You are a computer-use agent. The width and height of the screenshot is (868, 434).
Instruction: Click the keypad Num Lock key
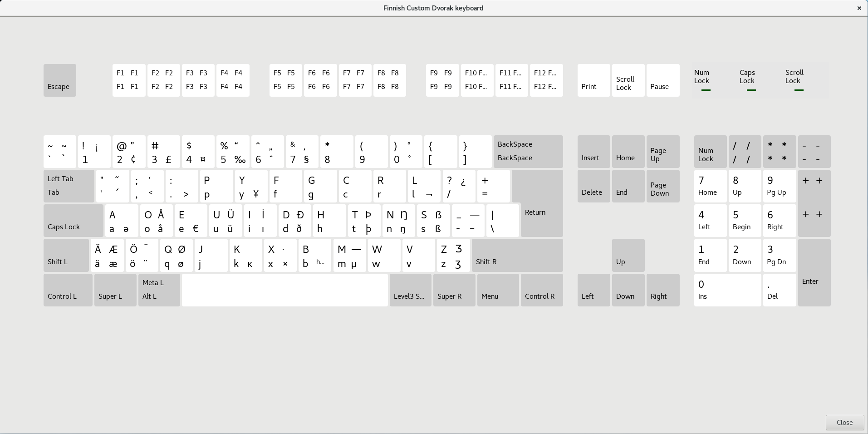[711, 152]
